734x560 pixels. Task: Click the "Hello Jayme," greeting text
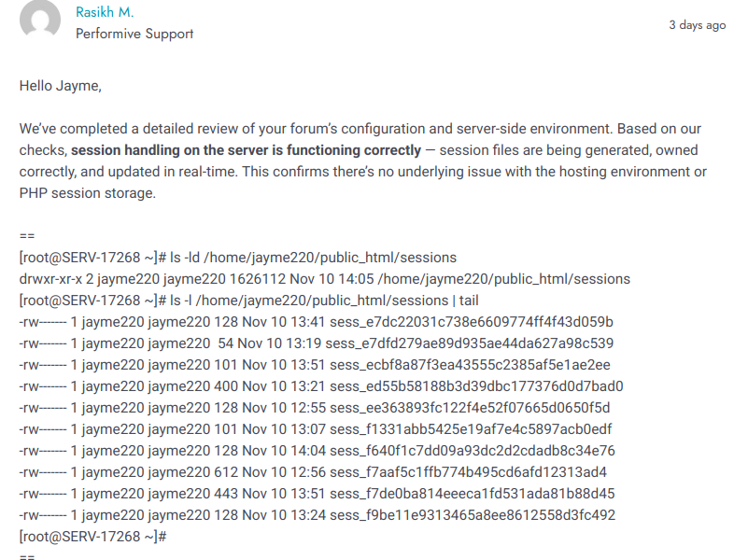60,86
